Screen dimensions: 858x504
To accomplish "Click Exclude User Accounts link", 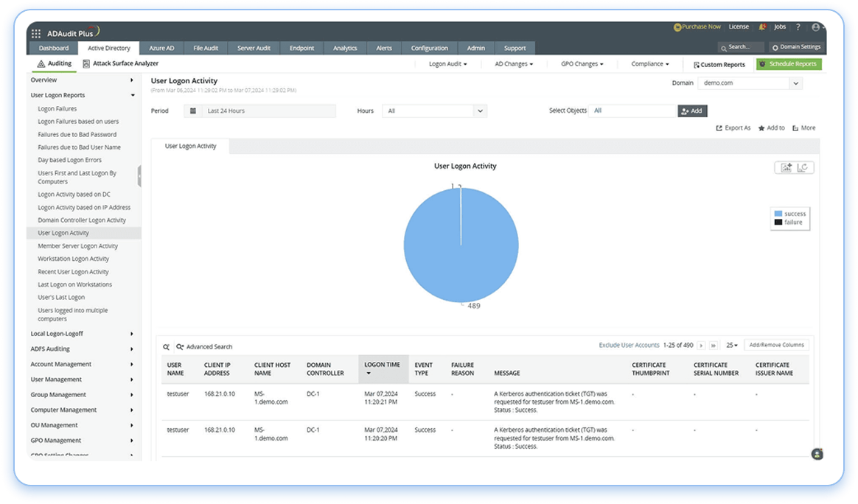I will click(629, 346).
